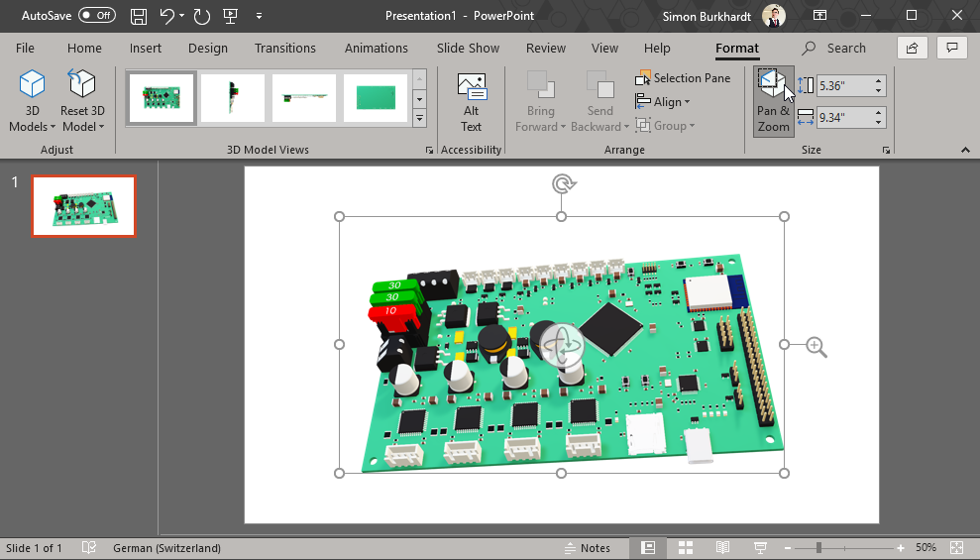Click the Redo/Repeat icon
Viewport: 980px width, 560px height.
click(202, 16)
